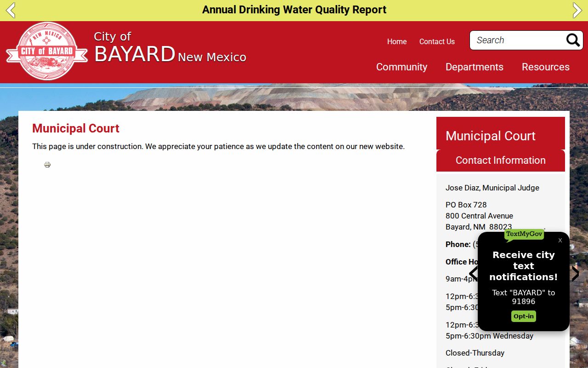Click the printer icon below page text
Screen dimensions: 588x368
coord(47,165)
